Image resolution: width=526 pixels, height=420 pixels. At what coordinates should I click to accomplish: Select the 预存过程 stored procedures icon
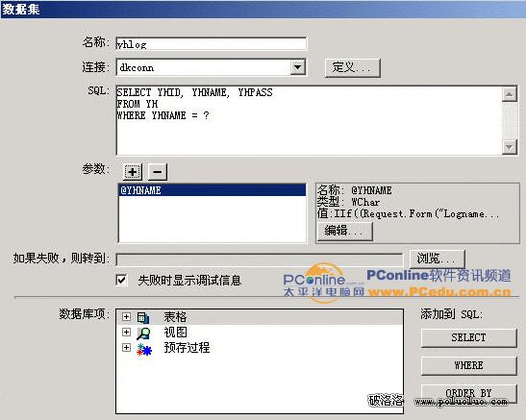[x=144, y=349]
